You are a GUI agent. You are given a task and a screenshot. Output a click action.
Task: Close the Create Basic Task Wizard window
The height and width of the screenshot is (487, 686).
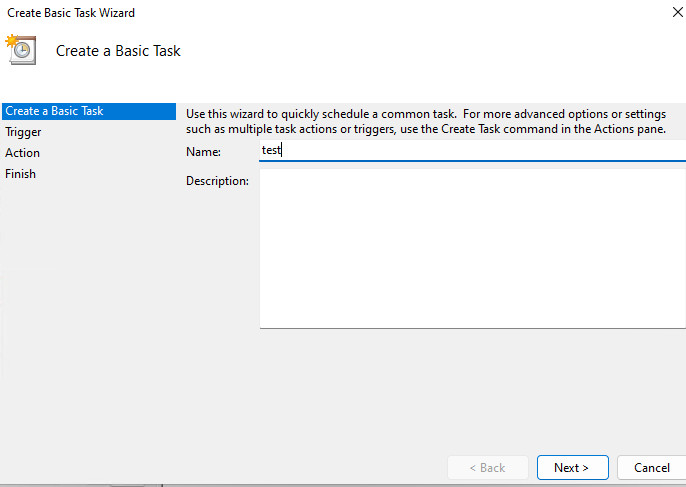pos(666,13)
